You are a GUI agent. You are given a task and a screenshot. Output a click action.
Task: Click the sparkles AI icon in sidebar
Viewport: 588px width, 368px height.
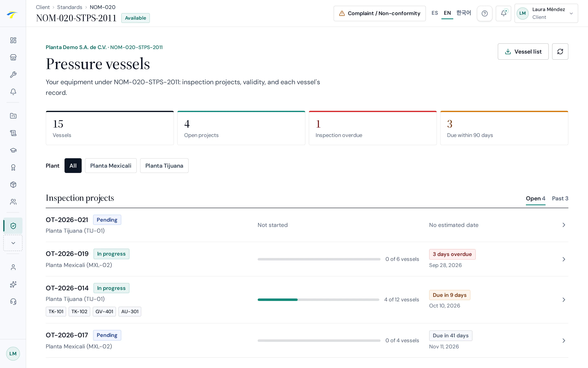pyautogui.click(x=13, y=284)
